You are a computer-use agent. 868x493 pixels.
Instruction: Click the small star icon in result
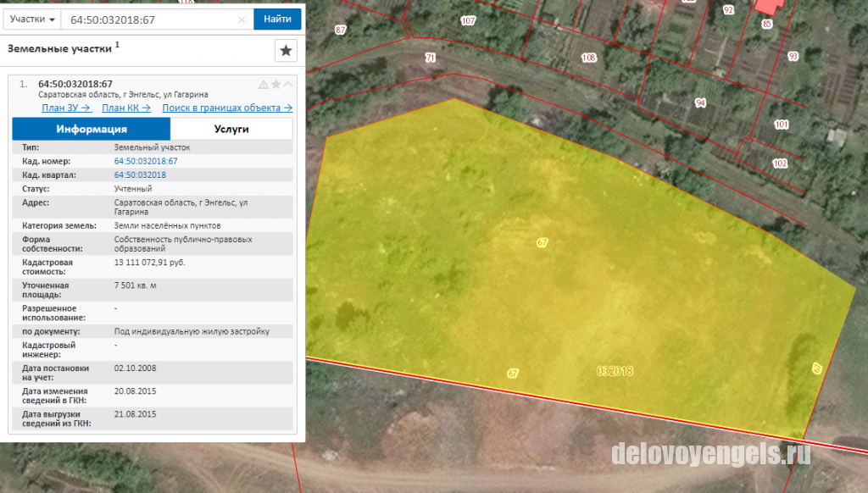click(275, 85)
